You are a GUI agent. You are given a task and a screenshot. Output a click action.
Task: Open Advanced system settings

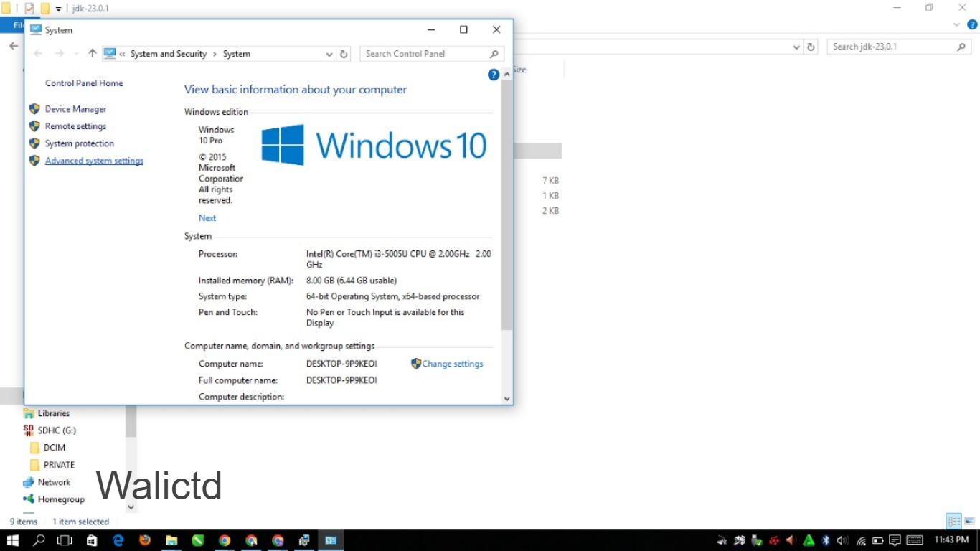coord(94,161)
